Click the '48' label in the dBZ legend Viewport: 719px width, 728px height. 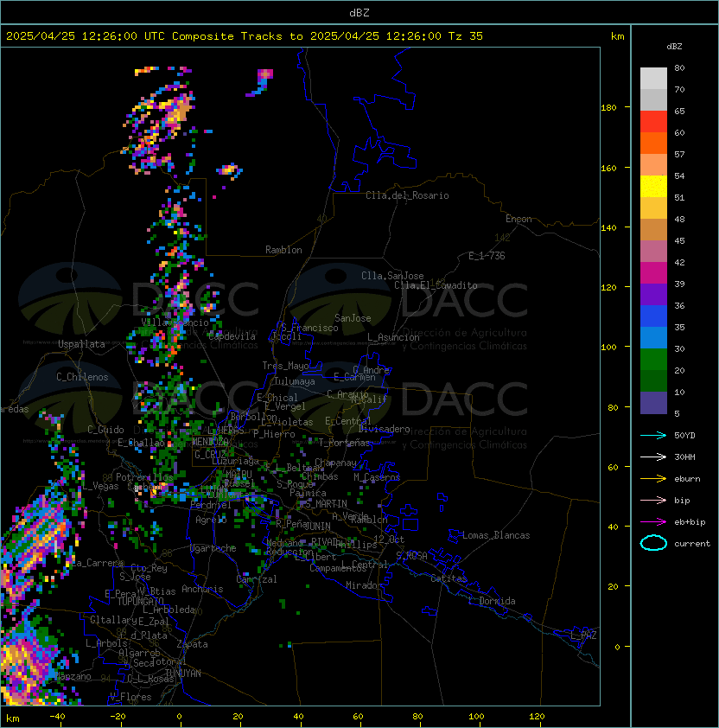(x=679, y=219)
